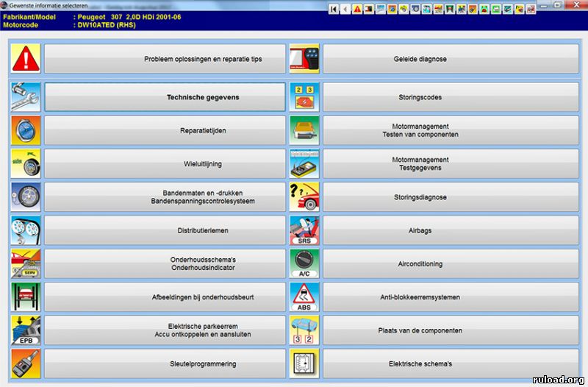Image resolution: width=588 pixels, height=387 pixels.
Task: Click the last icon in the top toolbar
Action: (x=531, y=9)
